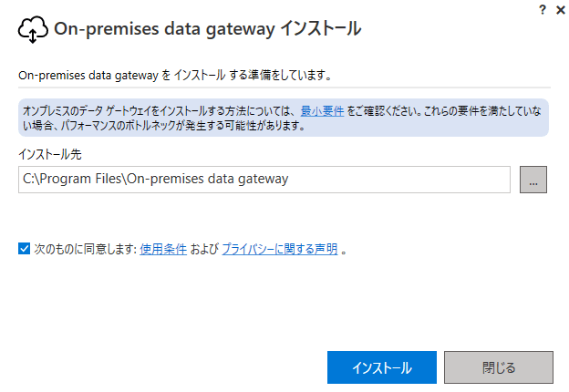This screenshot has width=569, height=392.
Task: Toggle the agreement checkbox
Action: [25, 248]
